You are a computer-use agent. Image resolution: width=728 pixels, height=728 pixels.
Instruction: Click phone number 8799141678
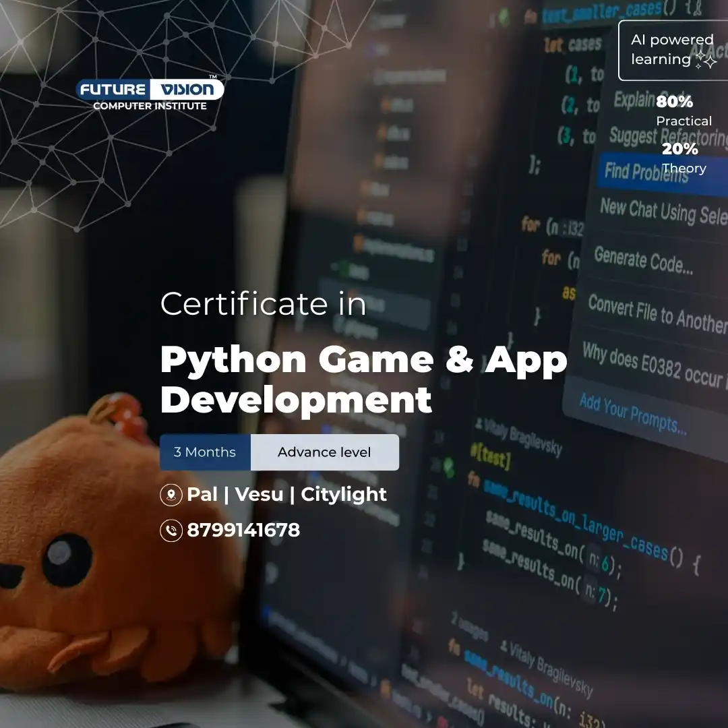click(x=243, y=530)
